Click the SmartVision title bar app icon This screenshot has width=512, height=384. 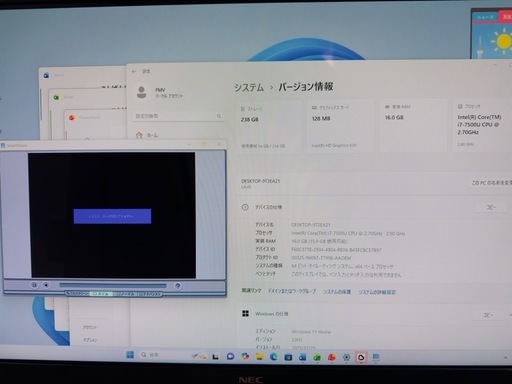click(x=3, y=145)
